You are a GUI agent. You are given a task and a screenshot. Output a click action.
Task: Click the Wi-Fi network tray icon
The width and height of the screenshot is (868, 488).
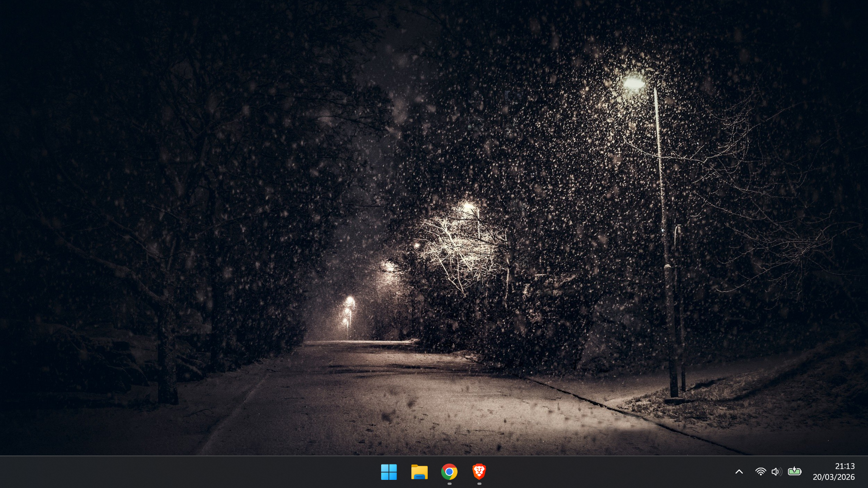[760, 472]
